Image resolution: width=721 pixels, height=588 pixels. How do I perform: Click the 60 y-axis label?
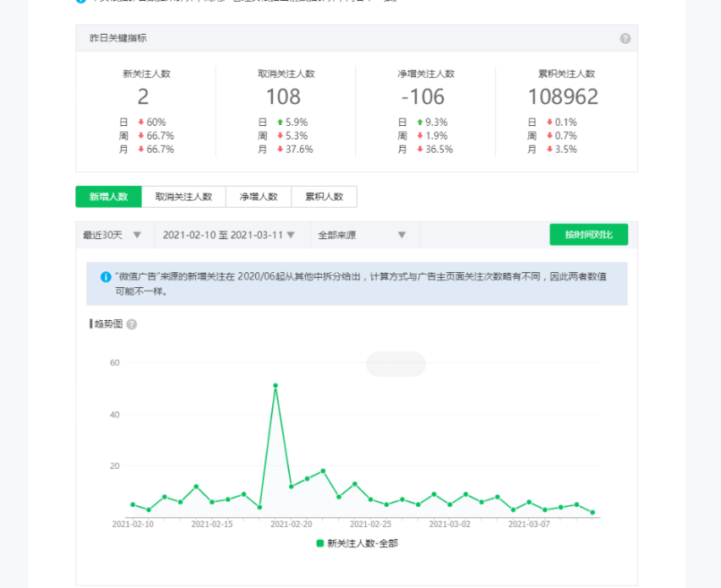coord(114,362)
